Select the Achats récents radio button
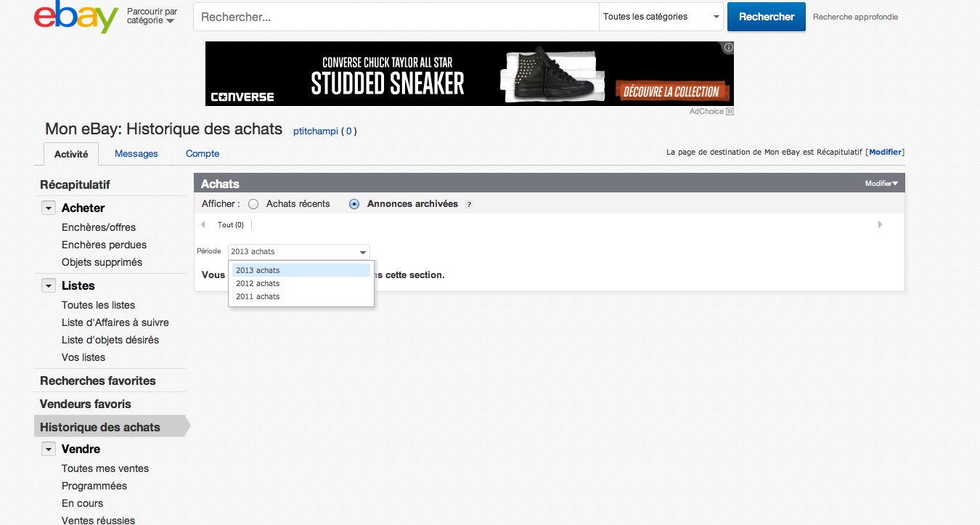980x525 pixels. pyautogui.click(x=253, y=204)
